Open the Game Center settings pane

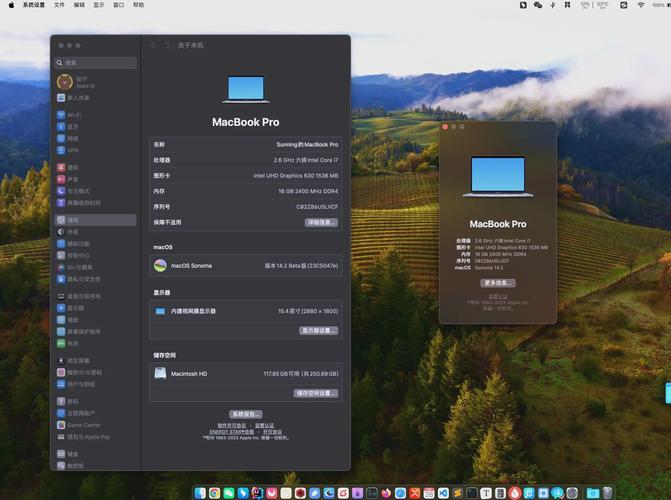(84, 425)
